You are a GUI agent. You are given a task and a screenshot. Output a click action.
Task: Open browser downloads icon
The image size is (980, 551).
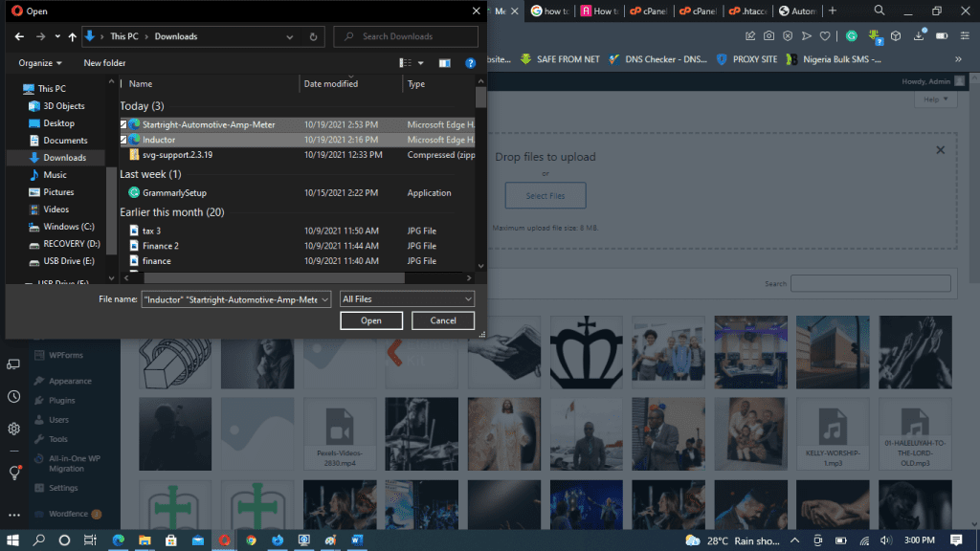919,35
